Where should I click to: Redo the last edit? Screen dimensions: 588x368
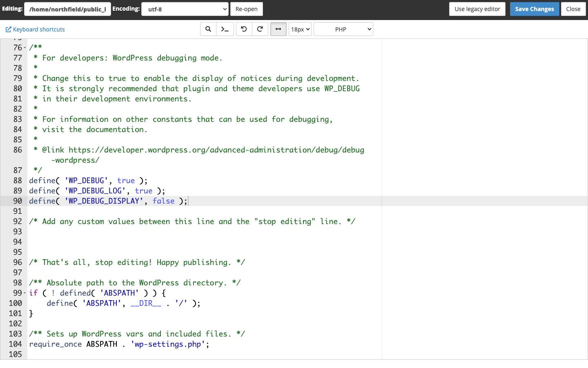260,29
